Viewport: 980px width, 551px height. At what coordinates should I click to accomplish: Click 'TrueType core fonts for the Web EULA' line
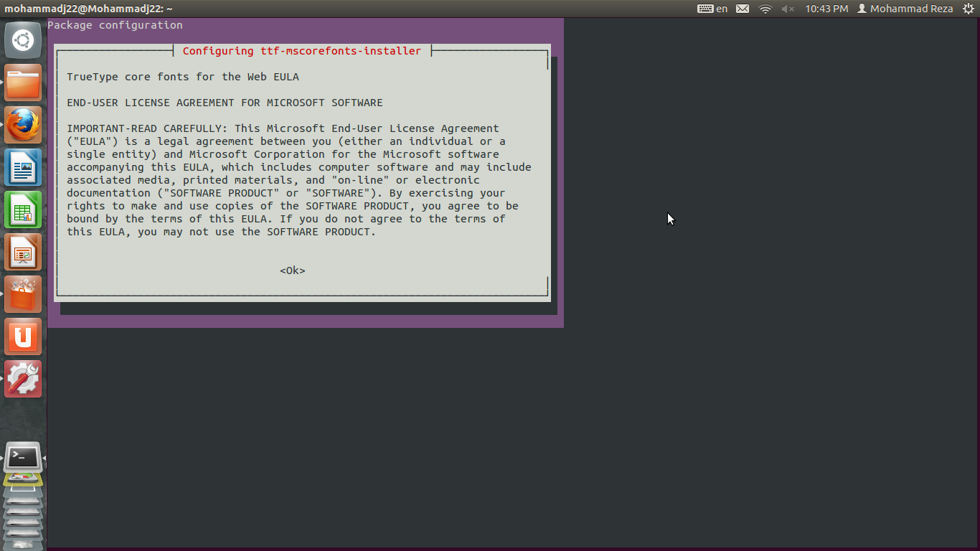point(183,77)
